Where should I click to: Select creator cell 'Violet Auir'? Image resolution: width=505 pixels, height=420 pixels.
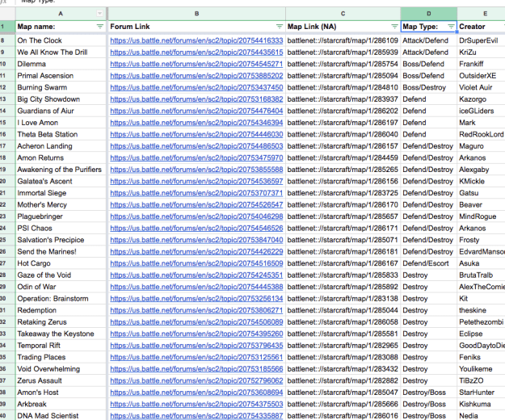(482, 87)
